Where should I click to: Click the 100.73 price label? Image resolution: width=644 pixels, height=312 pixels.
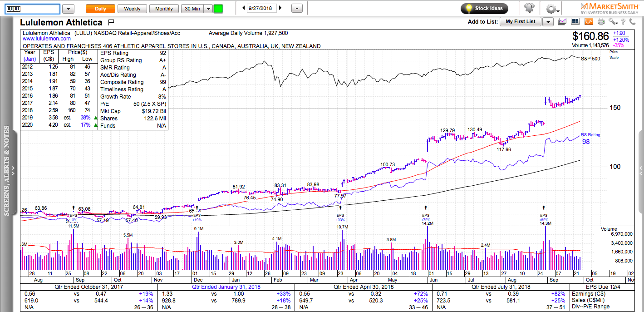pos(388,164)
